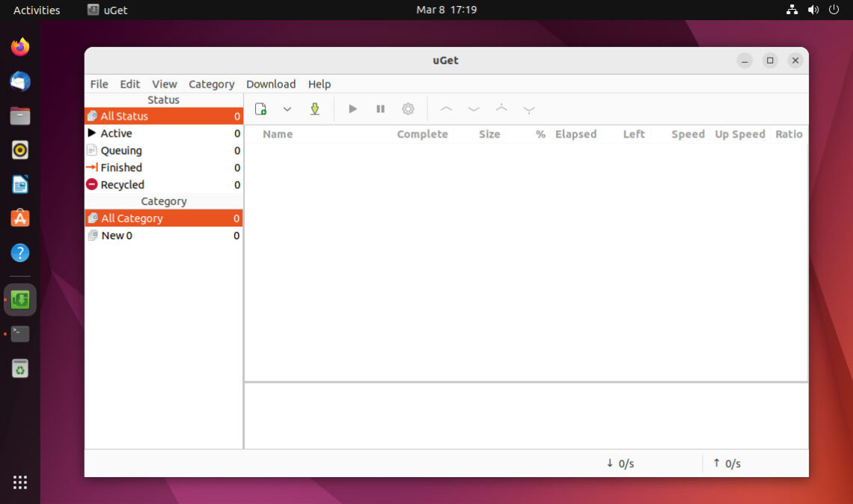Viewport: 853px width, 504px height.
Task: Click the green save-all download arrow icon
Action: (x=314, y=109)
